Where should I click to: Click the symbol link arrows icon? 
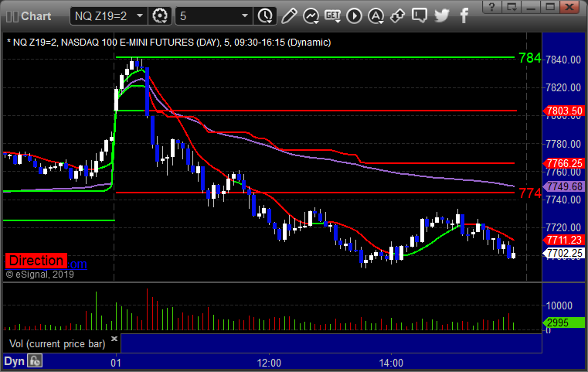[x=397, y=16]
